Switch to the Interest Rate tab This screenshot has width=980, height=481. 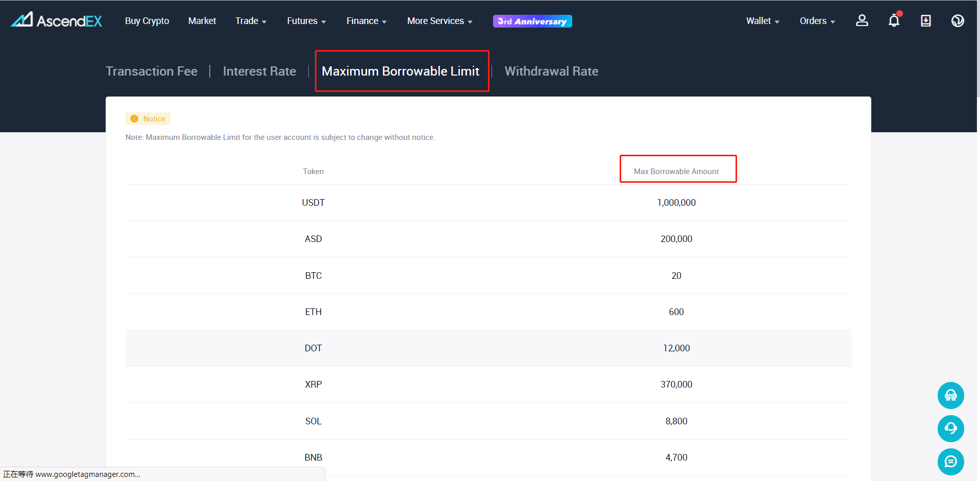tap(259, 71)
